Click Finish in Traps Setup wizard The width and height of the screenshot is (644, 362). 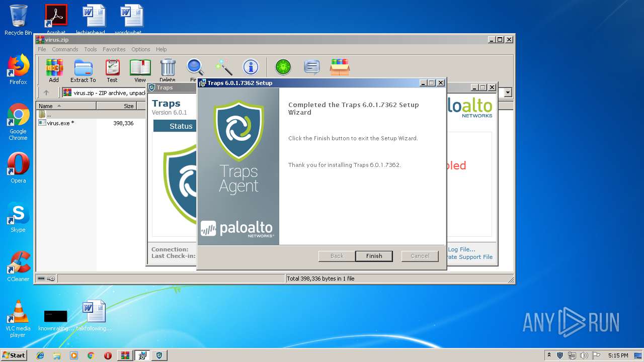click(x=374, y=256)
